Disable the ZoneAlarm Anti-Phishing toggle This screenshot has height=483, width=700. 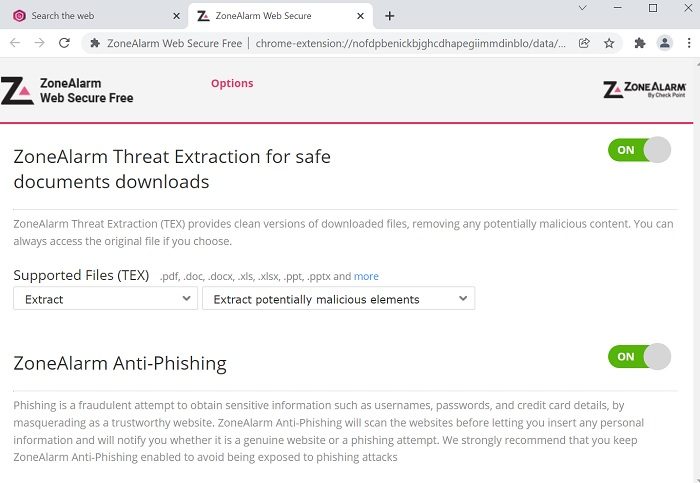pyautogui.click(x=638, y=356)
